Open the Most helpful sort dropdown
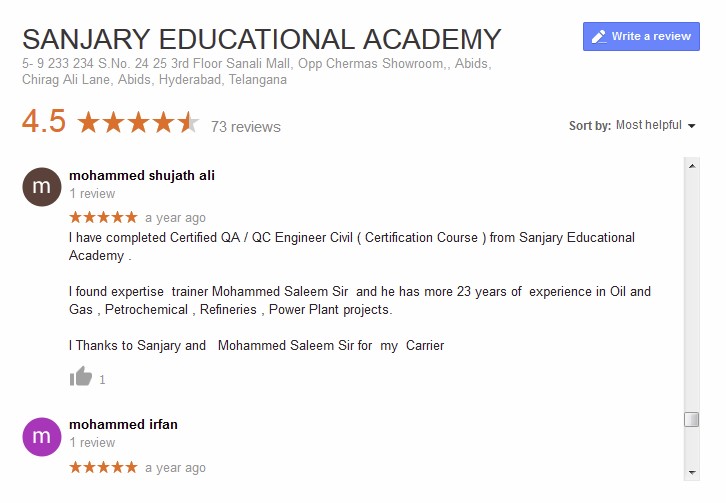Viewport: 726px width, 503px height. (648, 126)
